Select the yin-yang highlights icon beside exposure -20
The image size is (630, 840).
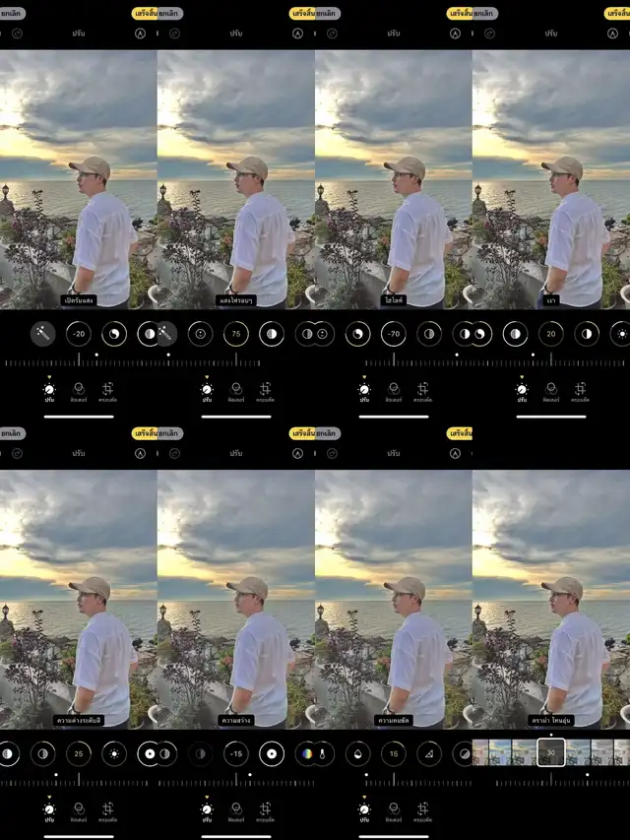coord(115,334)
